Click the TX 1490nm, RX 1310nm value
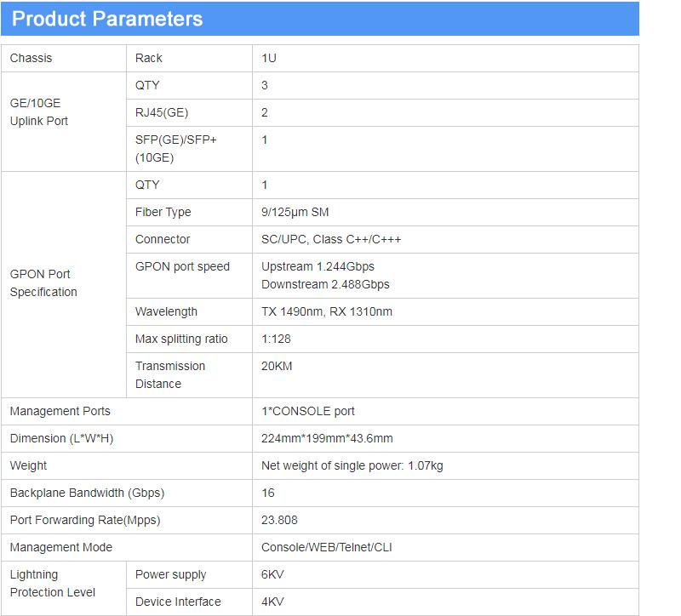681x616 pixels. (x=327, y=311)
